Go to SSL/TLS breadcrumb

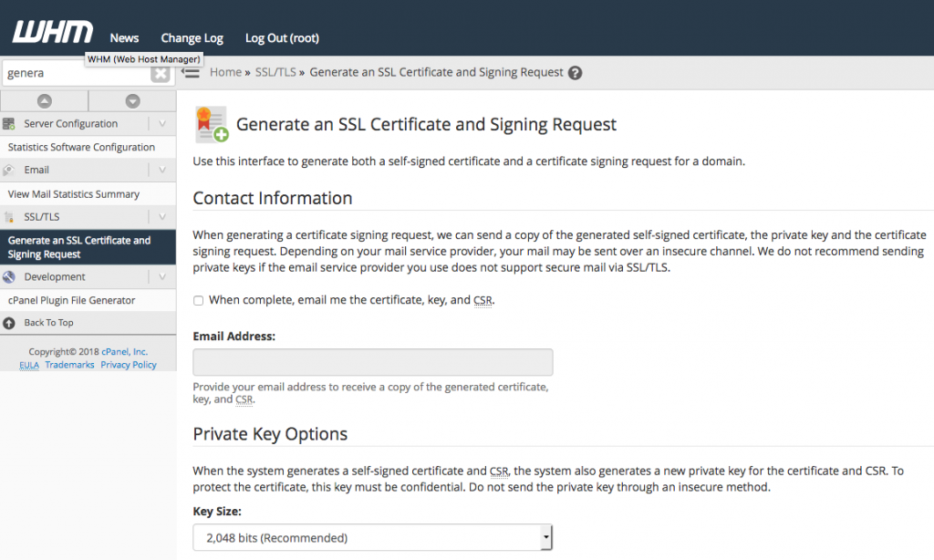click(x=275, y=72)
